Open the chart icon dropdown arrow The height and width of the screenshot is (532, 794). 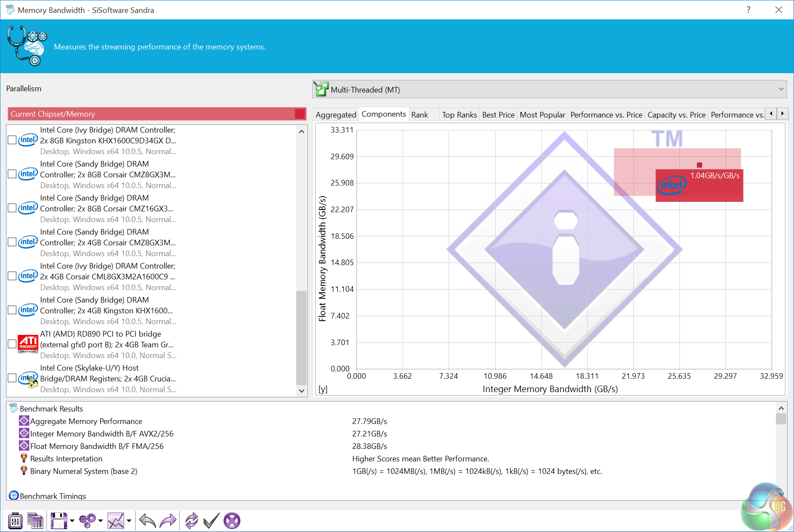pyautogui.click(x=129, y=521)
